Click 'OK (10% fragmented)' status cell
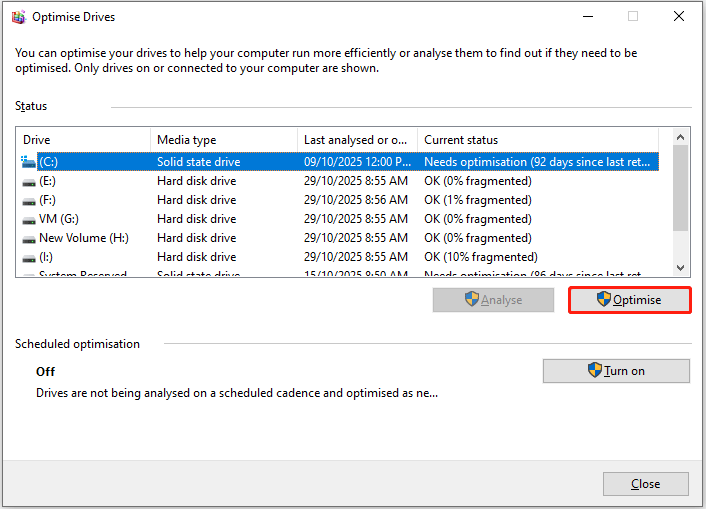This screenshot has height=509, width=706. (481, 257)
